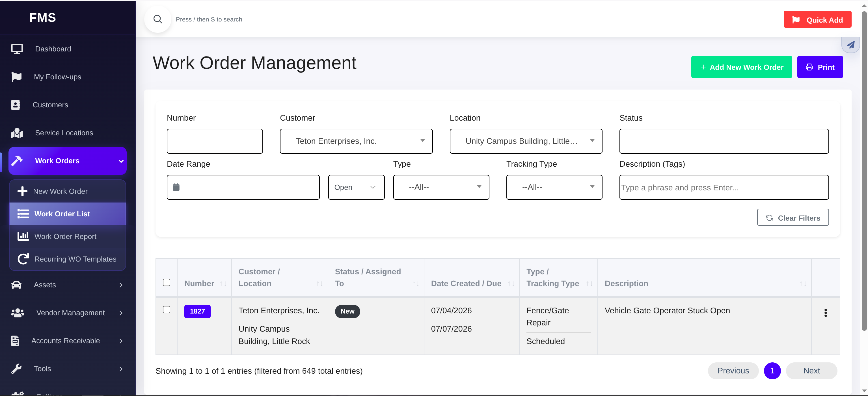Open New Work Order submenu item
The image size is (868, 396).
click(67, 191)
